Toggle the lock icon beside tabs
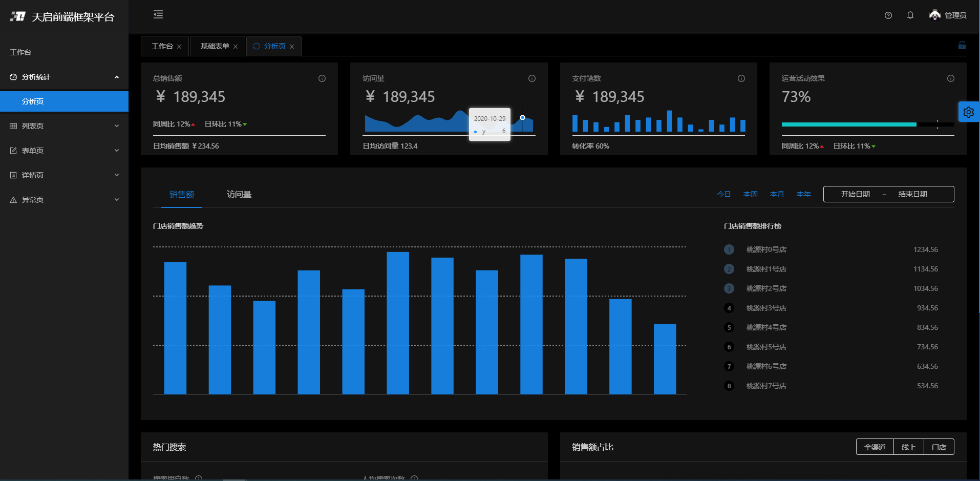Image resolution: width=980 pixels, height=481 pixels. pos(962,46)
